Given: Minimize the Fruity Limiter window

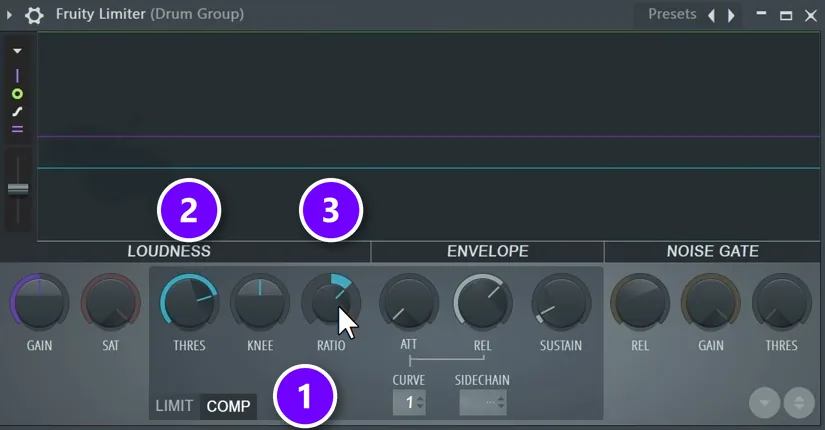Looking at the screenshot, I should pos(761,13).
